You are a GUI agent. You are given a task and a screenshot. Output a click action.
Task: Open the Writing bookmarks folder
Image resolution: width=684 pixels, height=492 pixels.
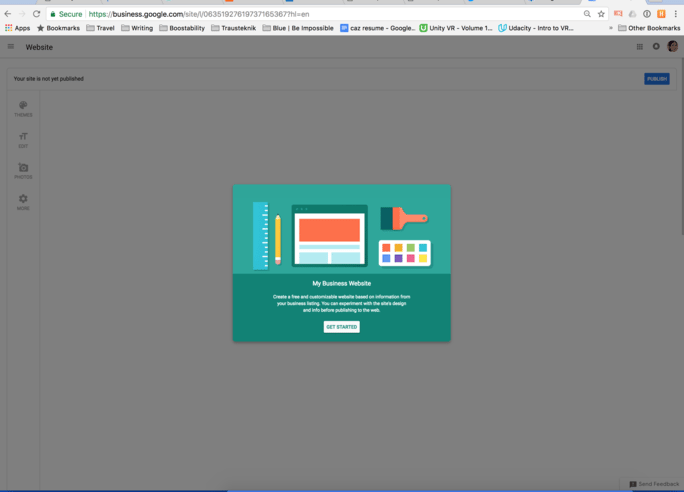coord(137,28)
